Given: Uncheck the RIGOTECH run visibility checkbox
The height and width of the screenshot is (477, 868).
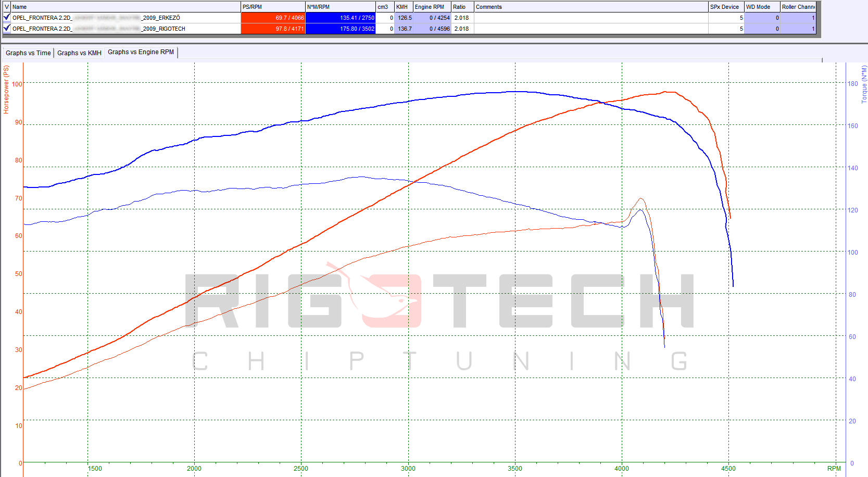Looking at the screenshot, I should (7, 28).
